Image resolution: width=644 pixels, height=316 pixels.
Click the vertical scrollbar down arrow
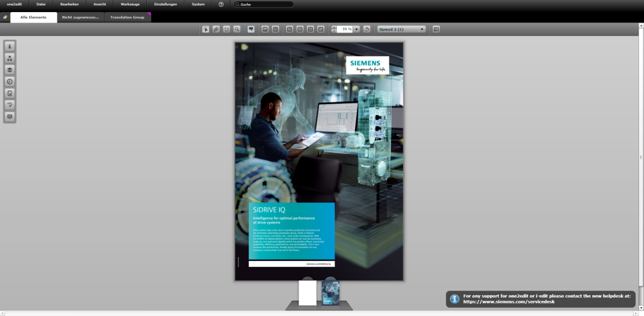pyautogui.click(x=641, y=308)
